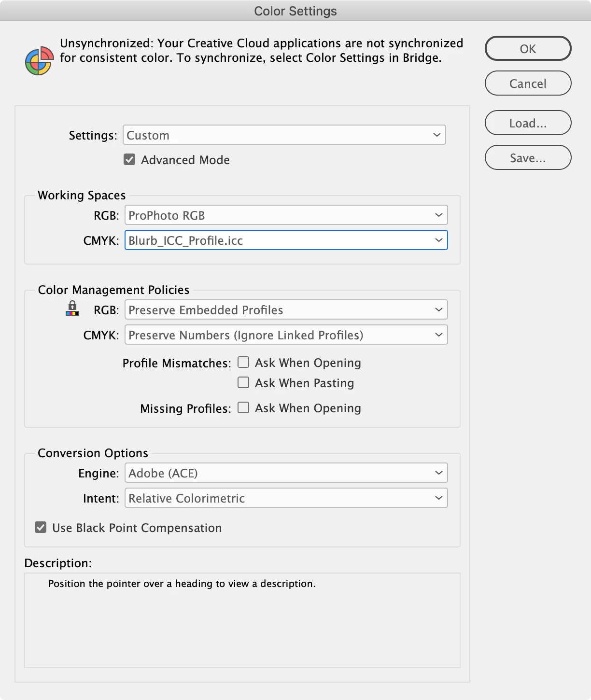Click the Intent label

pos(101,498)
